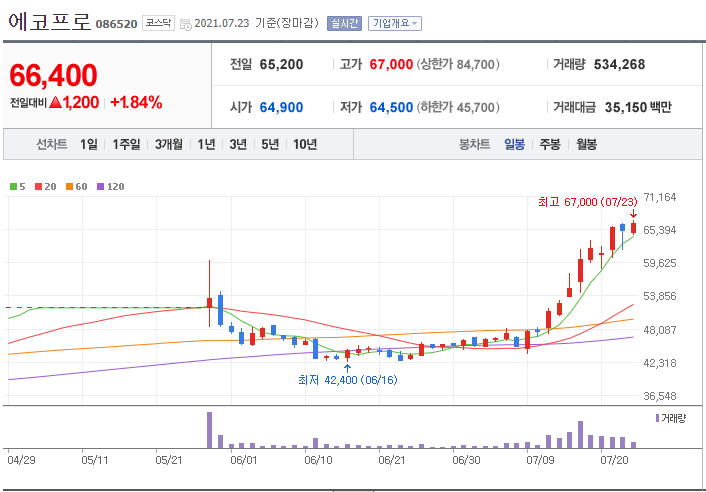Select the 3년 line chart tab

pos(238,144)
